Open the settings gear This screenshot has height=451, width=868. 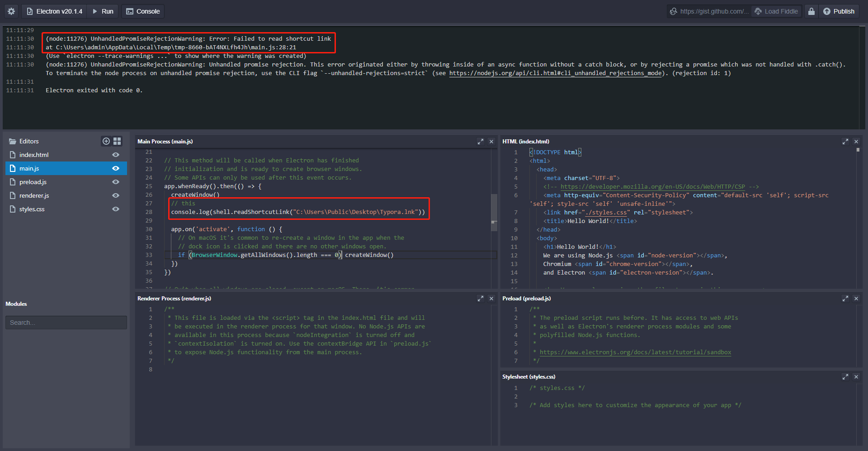(10, 11)
